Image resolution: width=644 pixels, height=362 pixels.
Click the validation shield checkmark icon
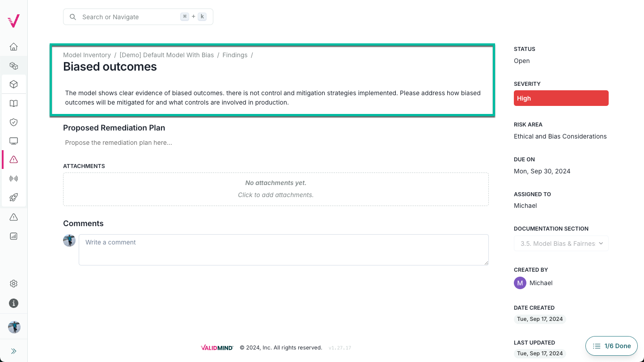coord(13,122)
